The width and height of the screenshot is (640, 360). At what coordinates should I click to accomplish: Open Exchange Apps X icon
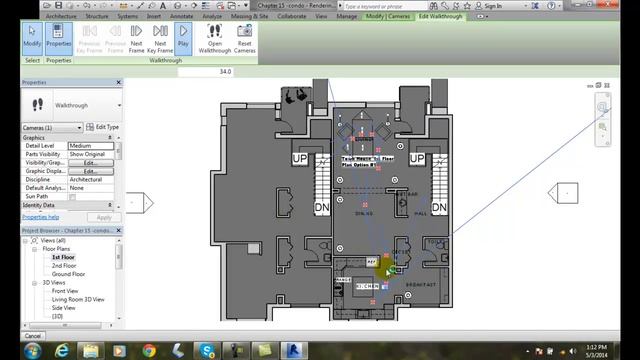point(535,6)
